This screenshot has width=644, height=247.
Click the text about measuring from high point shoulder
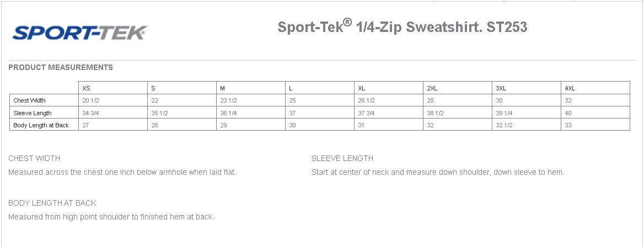pos(111,217)
